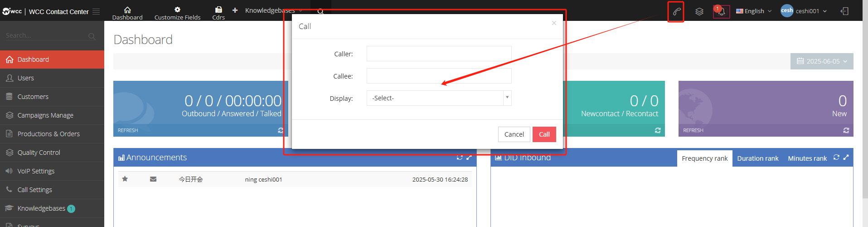Expand DID Inbound panel to fullscreen

click(846, 158)
